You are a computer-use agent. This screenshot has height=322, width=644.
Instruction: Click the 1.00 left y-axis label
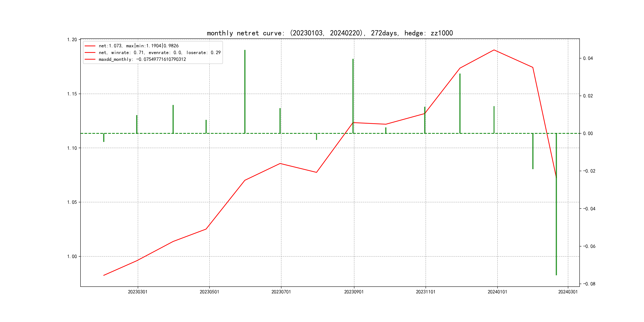pos(72,256)
